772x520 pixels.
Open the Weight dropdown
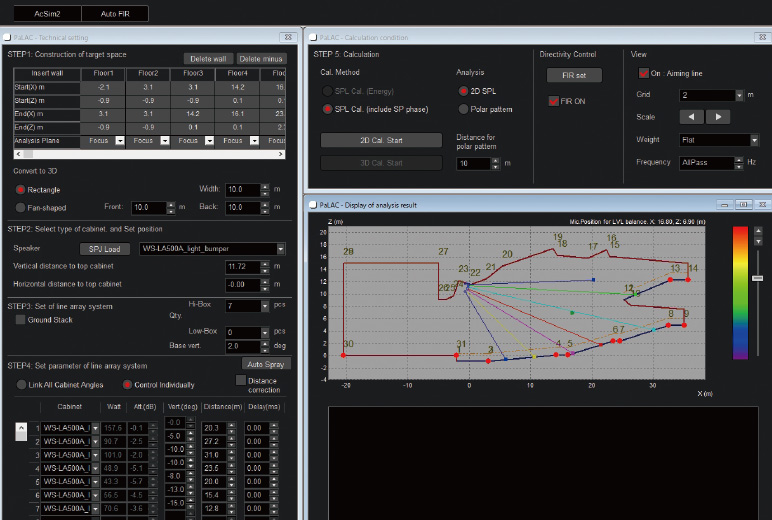click(x=753, y=140)
